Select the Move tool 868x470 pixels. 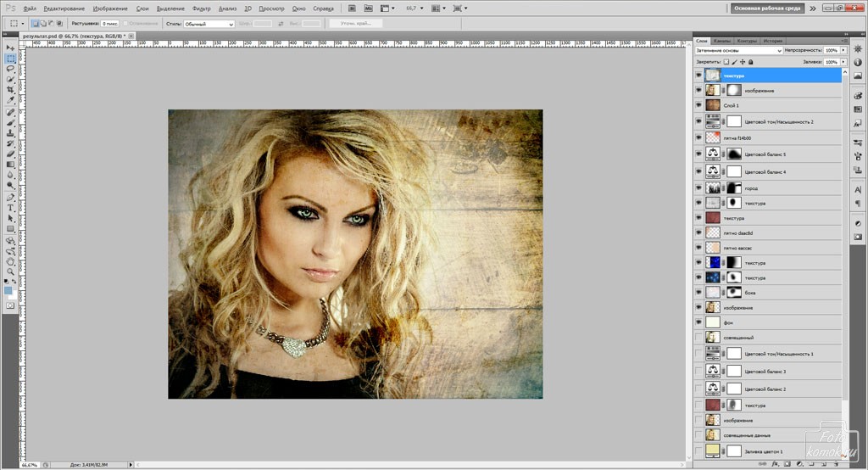pyautogui.click(x=10, y=48)
